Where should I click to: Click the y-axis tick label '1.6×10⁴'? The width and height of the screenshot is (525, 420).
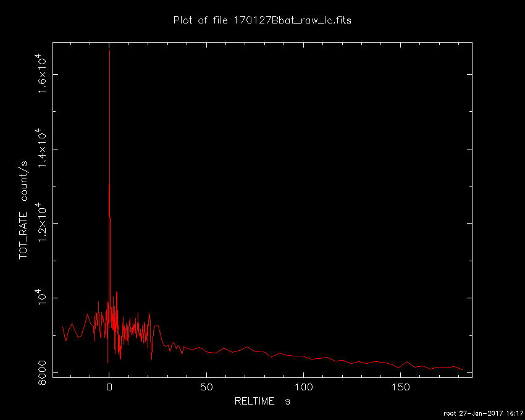[x=41, y=73]
